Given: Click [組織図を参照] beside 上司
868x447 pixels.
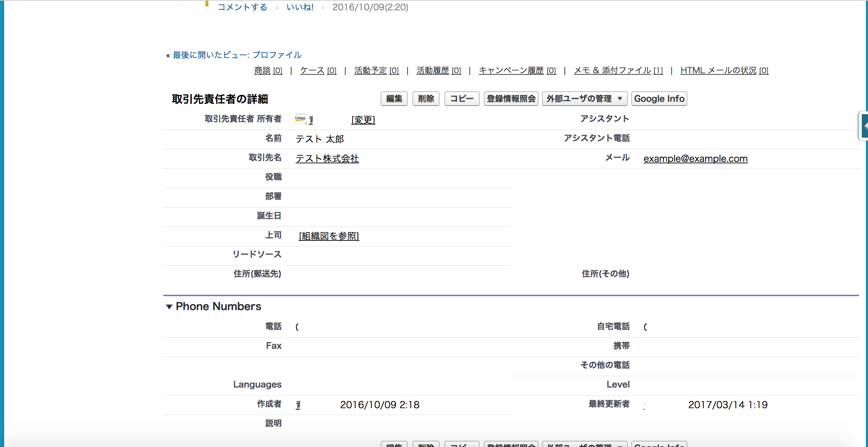Looking at the screenshot, I should (328, 236).
